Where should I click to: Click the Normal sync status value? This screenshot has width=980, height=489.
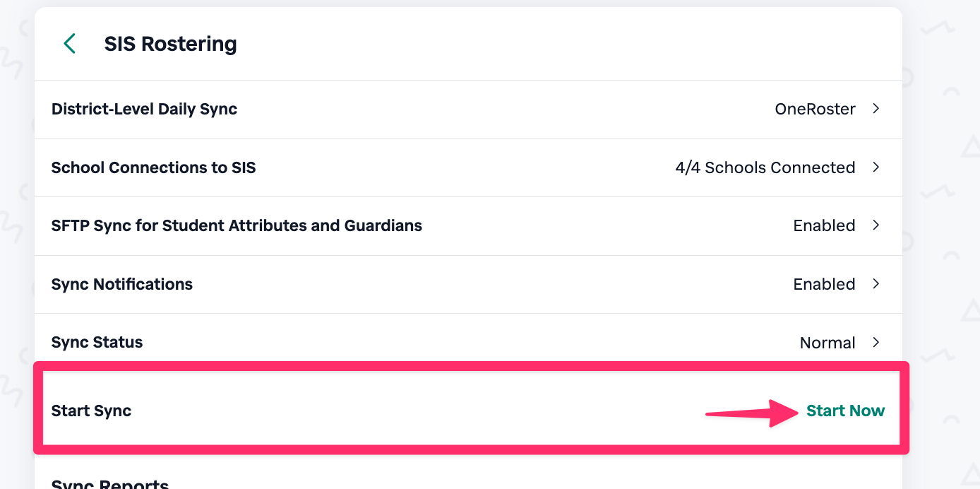coord(827,343)
